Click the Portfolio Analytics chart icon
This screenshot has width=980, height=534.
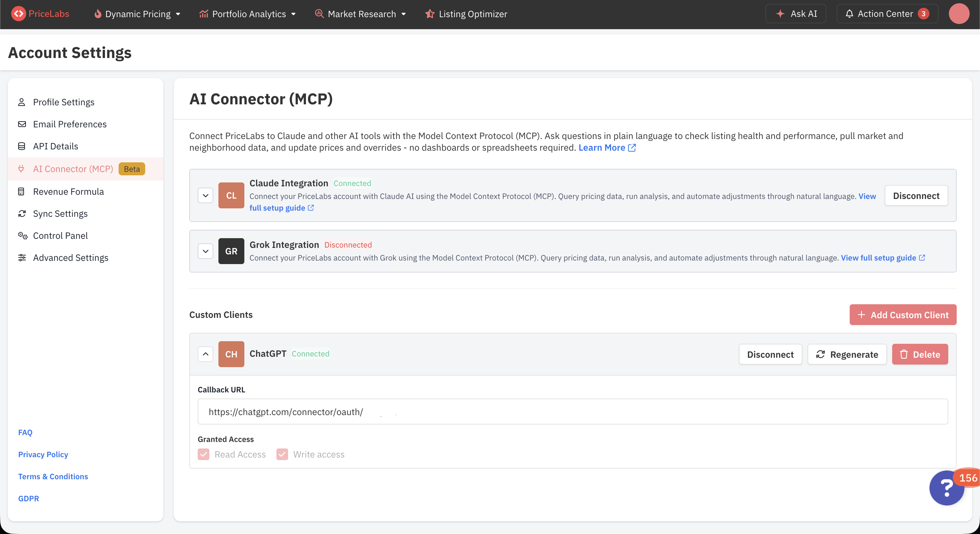(x=204, y=14)
